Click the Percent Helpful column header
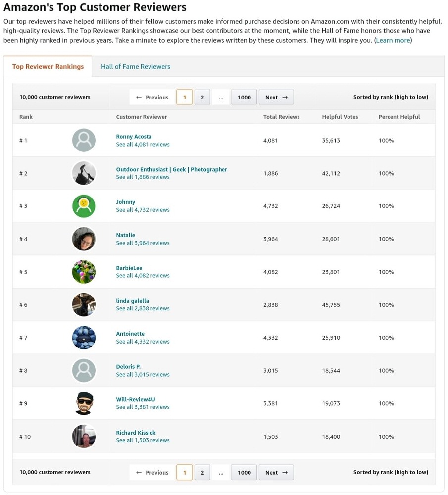This screenshot has height=495, width=448. (399, 117)
